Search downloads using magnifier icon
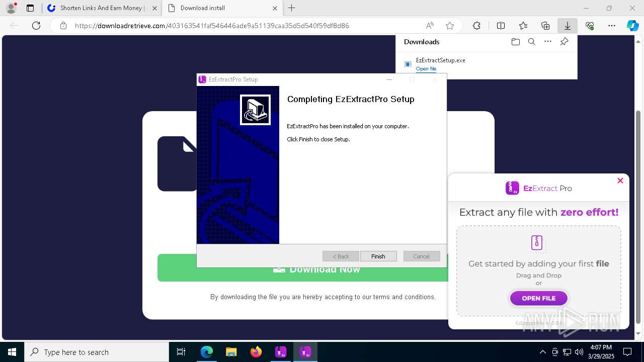The width and height of the screenshot is (644, 362). (532, 42)
